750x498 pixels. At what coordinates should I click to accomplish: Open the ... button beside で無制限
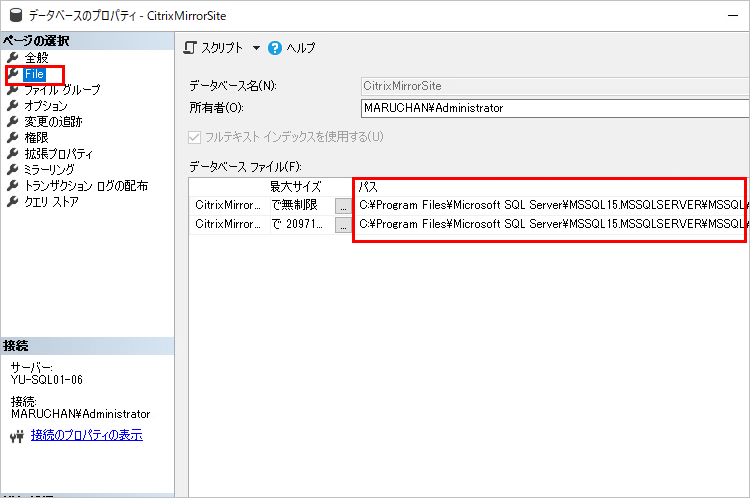(343, 206)
